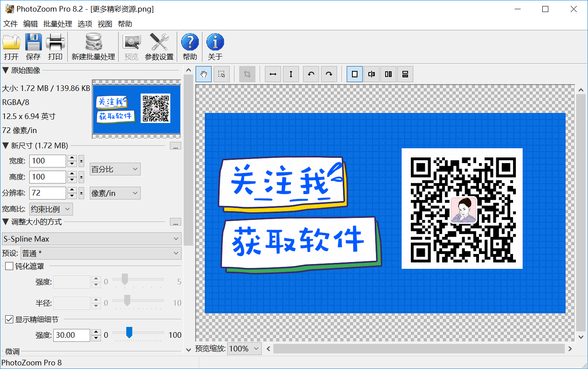
Task: Collapse the 新尺寸 section
Action: [6, 145]
